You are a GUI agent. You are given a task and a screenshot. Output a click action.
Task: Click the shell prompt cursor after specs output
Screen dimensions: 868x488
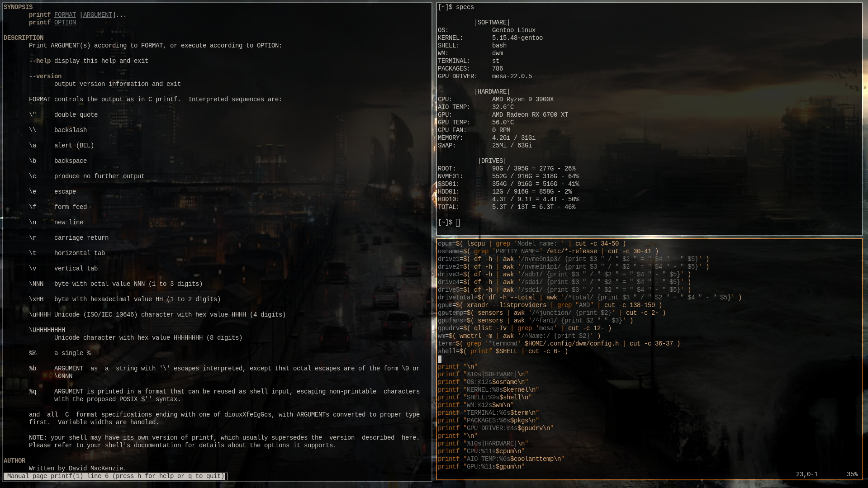tap(458, 223)
